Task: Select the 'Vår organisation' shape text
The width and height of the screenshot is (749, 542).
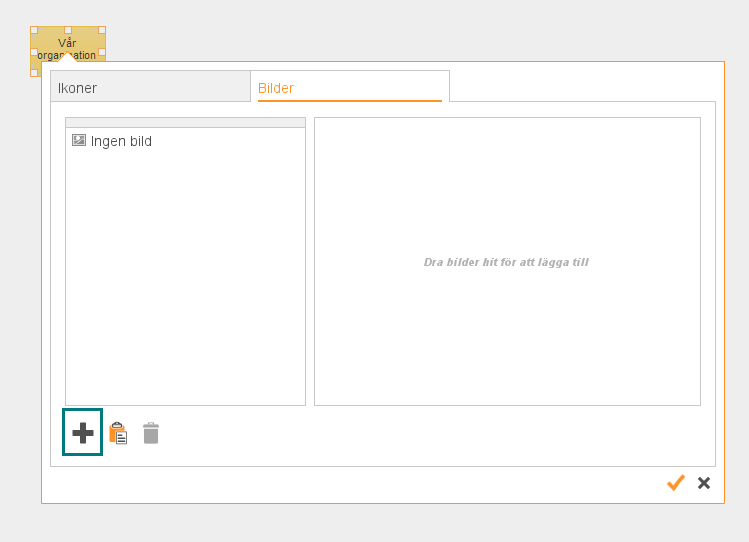Action: (68, 43)
